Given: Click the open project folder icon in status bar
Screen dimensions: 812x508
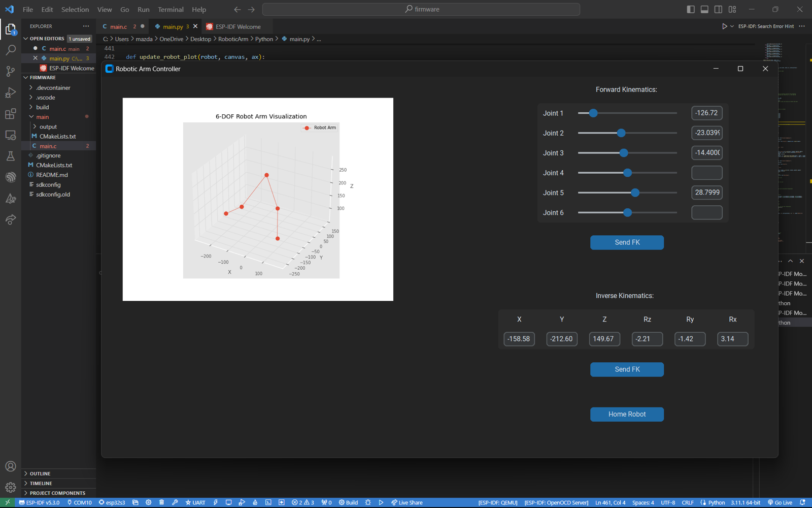Looking at the screenshot, I should coord(136,502).
